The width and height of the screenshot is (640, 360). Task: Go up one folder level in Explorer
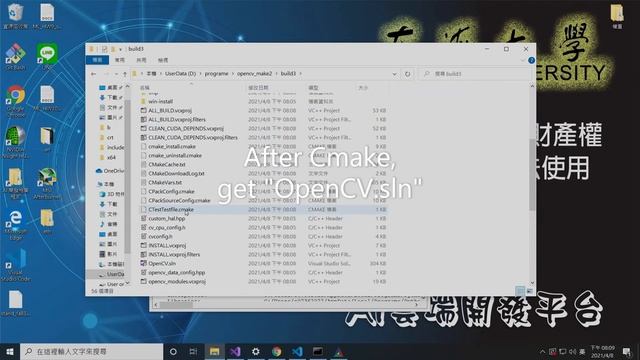(x=124, y=74)
